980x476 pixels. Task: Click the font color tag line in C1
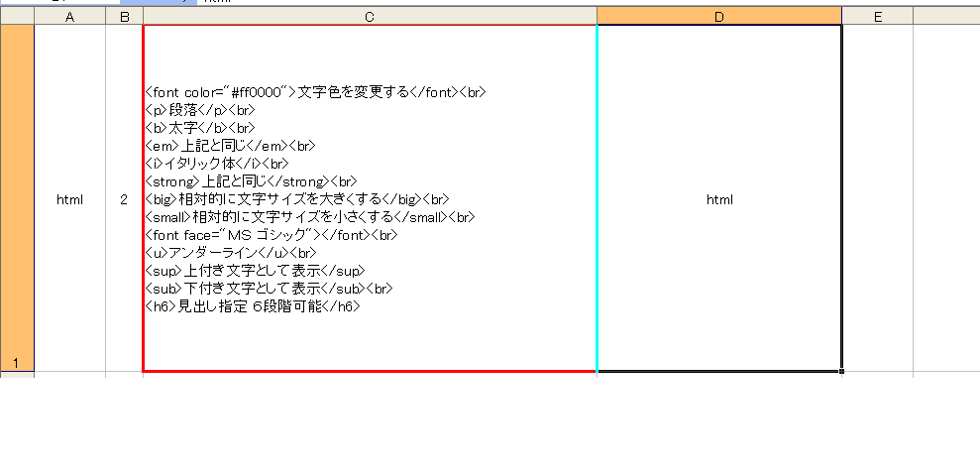click(315, 92)
